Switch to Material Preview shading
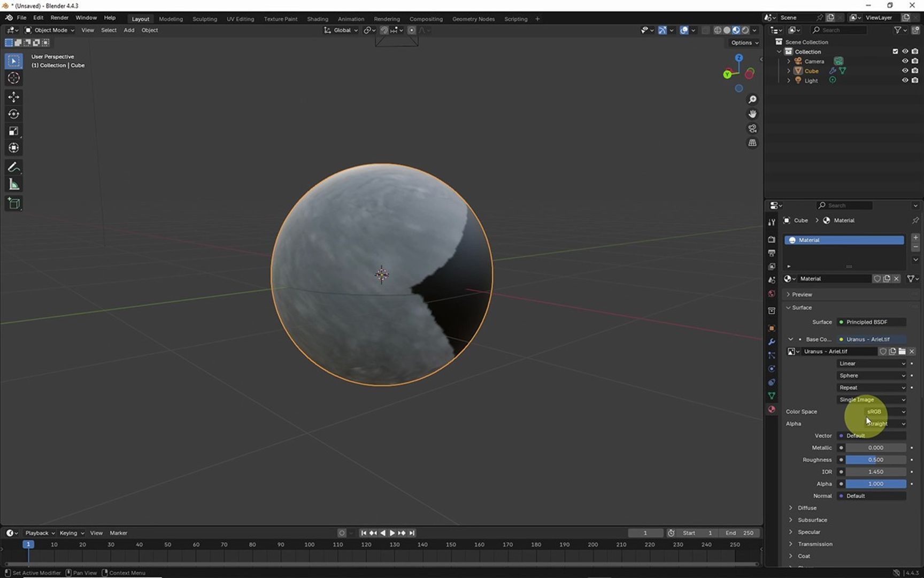 (x=736, y=31)
